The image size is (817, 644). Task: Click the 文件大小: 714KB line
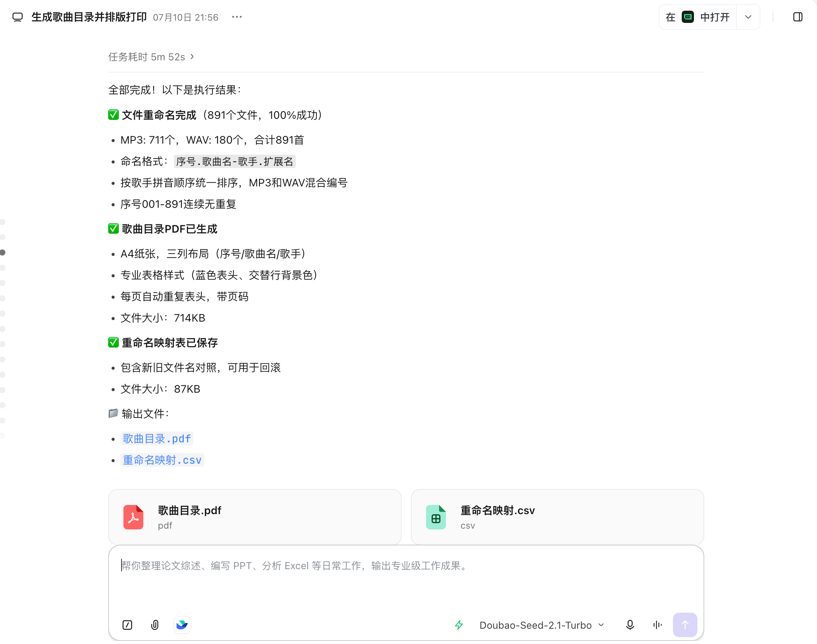(x=163, y=318)
